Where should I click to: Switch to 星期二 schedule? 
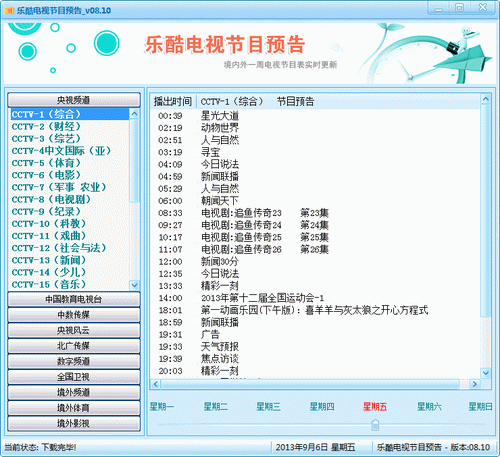coord(216,407)
